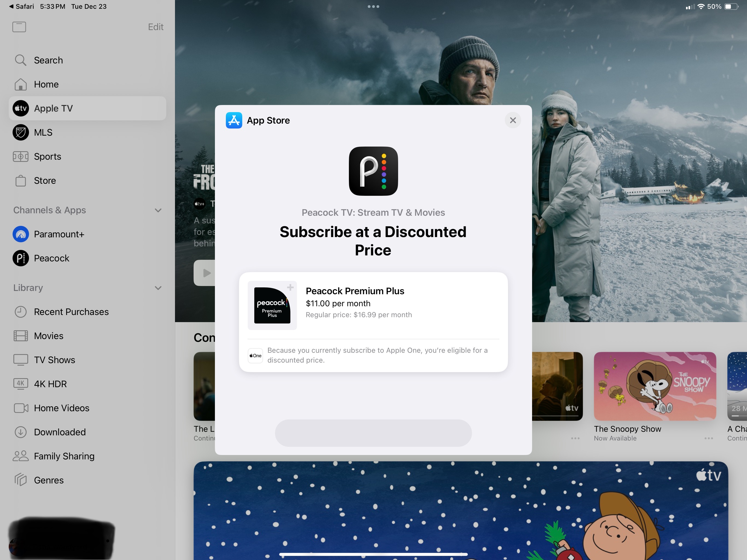Open The Snoopy Show thumbnail
747x560 pixels.
click(655, 386)
